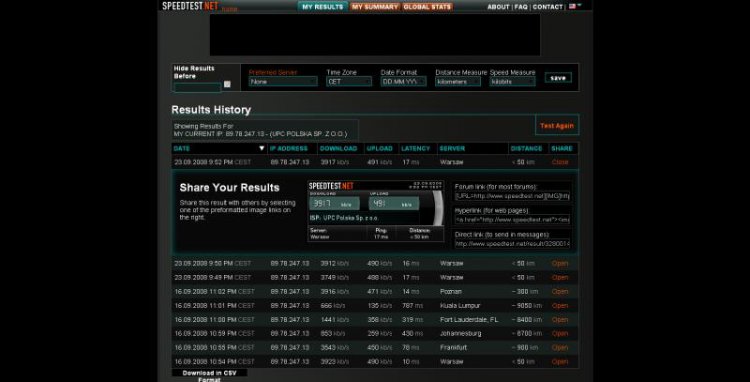The width and height of the screenshot is (750, 382).
Task: Click Download in CSV Format button
Action: click(x=210, y=376)
